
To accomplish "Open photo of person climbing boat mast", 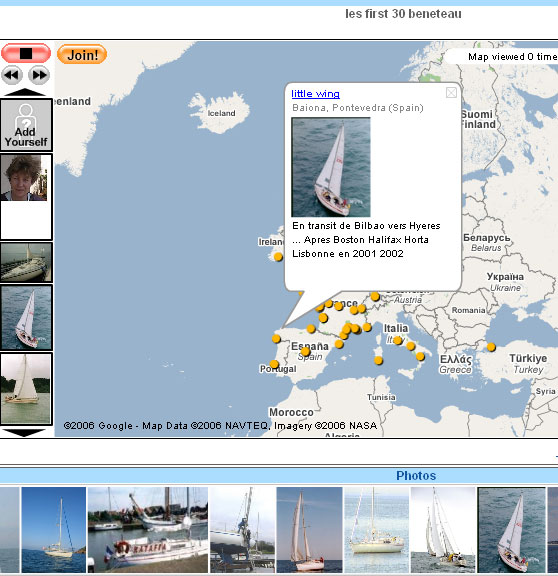I will [242, 530].
